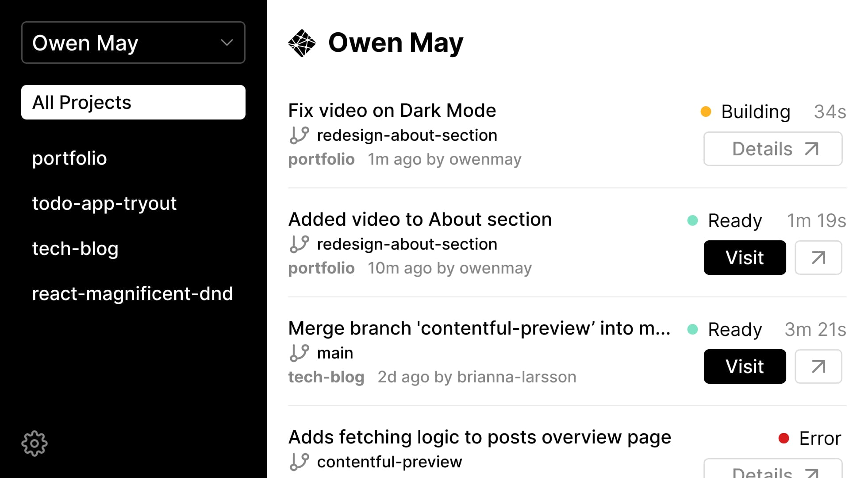Click the red Error status indicator
Screen dimensions: 868x478
(784, 438)
